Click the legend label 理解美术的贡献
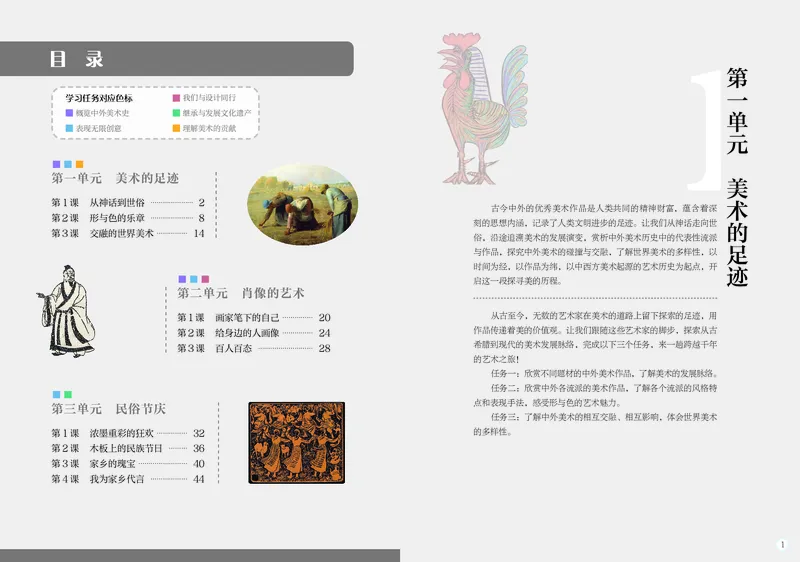 [x=210, y=129]
